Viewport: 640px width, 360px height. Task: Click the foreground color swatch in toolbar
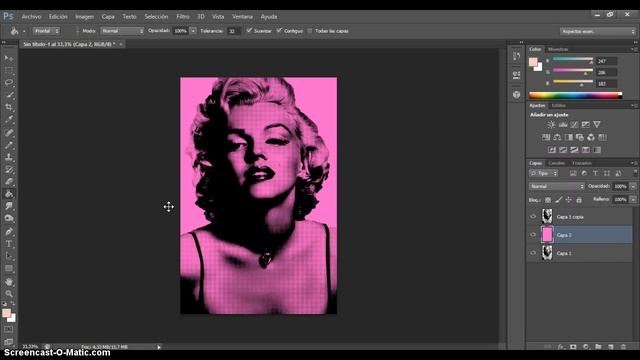(6, 313)
